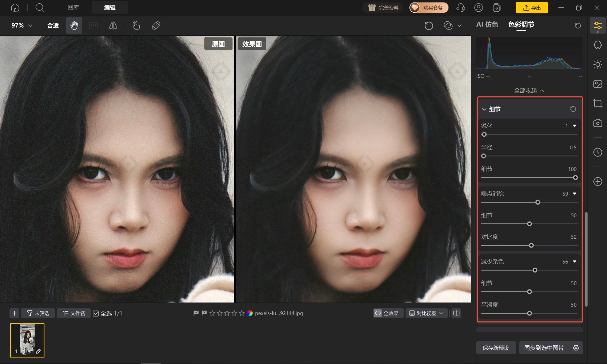Open the search magnifier icon
The width and height of the screenshot is (607, 364).
click(x=40, y=8)
